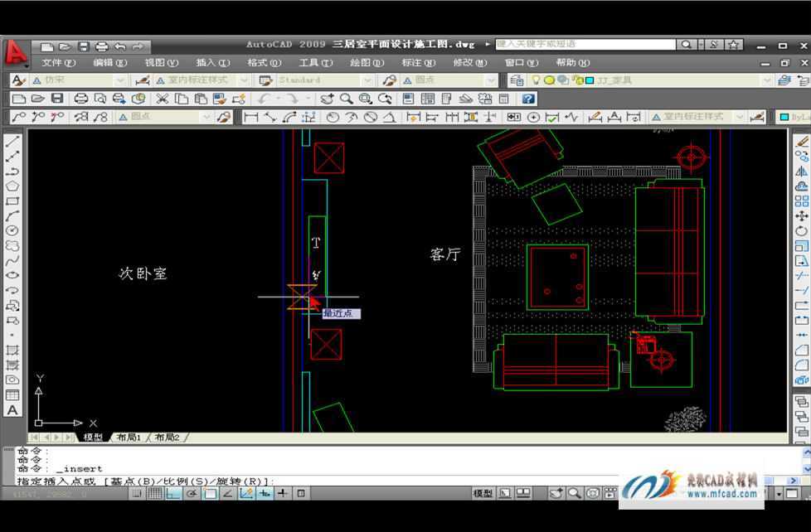Open QuickCalc calculator icon
Screen dimensions: 811x532
click(504, 99)
